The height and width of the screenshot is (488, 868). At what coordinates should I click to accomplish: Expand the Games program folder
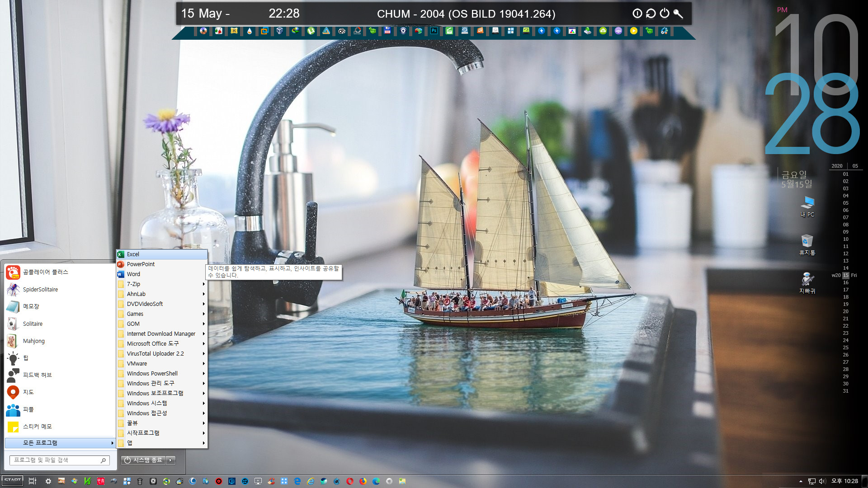pyautogui.click(x=162, y=314)
